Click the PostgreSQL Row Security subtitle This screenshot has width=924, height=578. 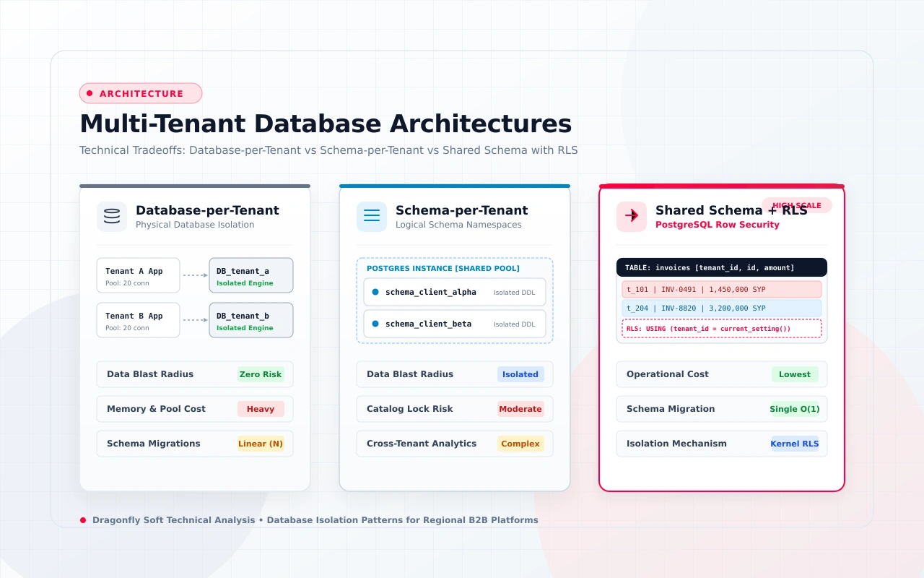[x=718, y=225]
